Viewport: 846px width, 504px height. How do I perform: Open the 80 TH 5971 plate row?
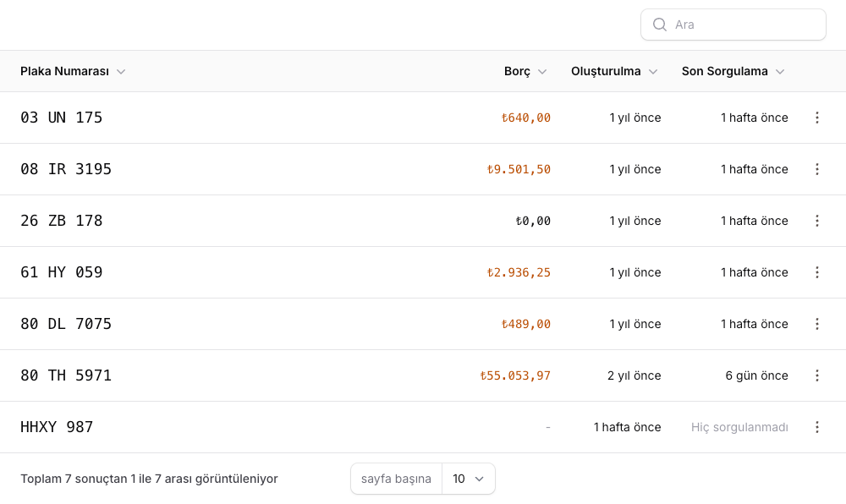click(x=66, y=375)
